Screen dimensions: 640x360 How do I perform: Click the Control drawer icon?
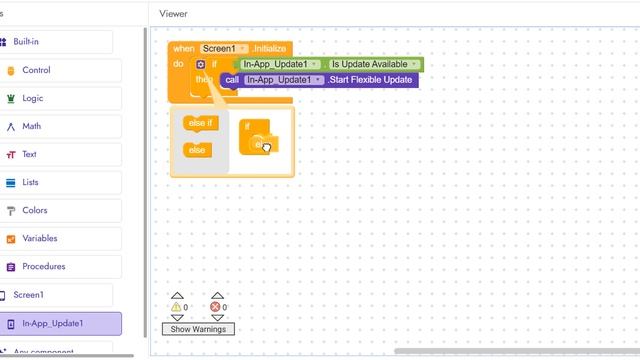click(11, 71)
